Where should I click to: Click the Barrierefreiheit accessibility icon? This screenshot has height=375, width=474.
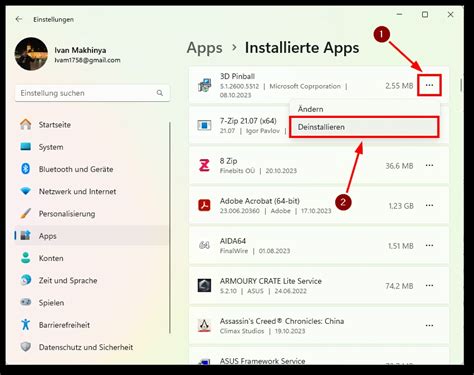pos(26,324)
